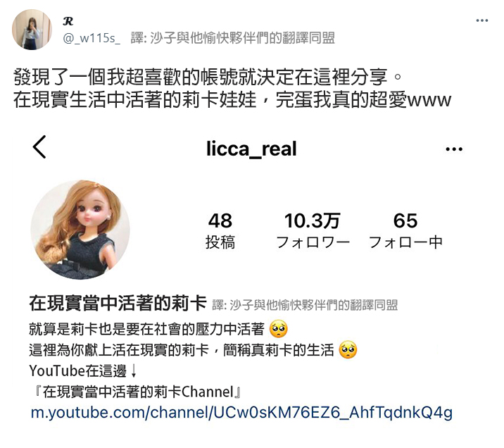This screenshot has height=448, width=504.
Task: Open the tweet author's round avatar
Action: [x=32, y=30]
